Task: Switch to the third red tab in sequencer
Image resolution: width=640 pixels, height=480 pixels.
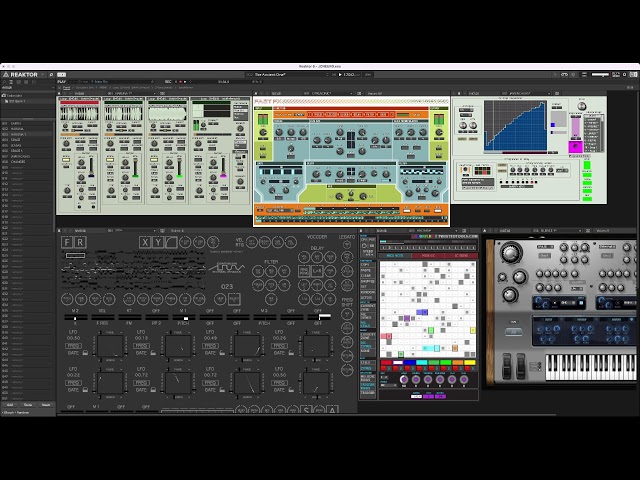Action: click(x=461, y=256)
